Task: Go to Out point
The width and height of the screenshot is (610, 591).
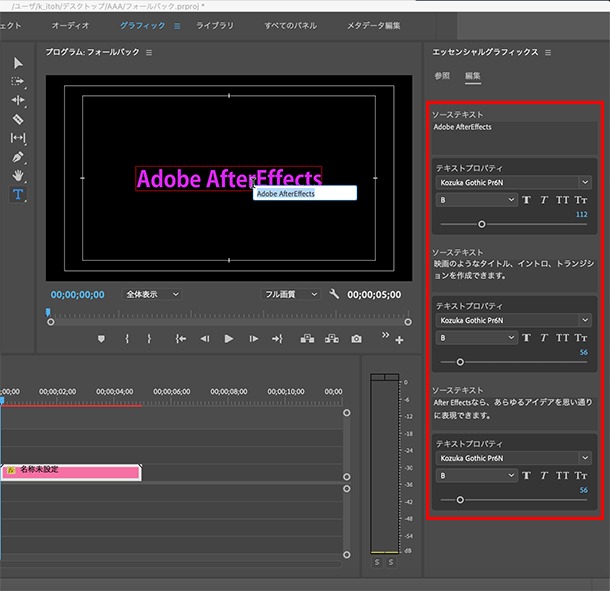Action: [x=277, y=339]
